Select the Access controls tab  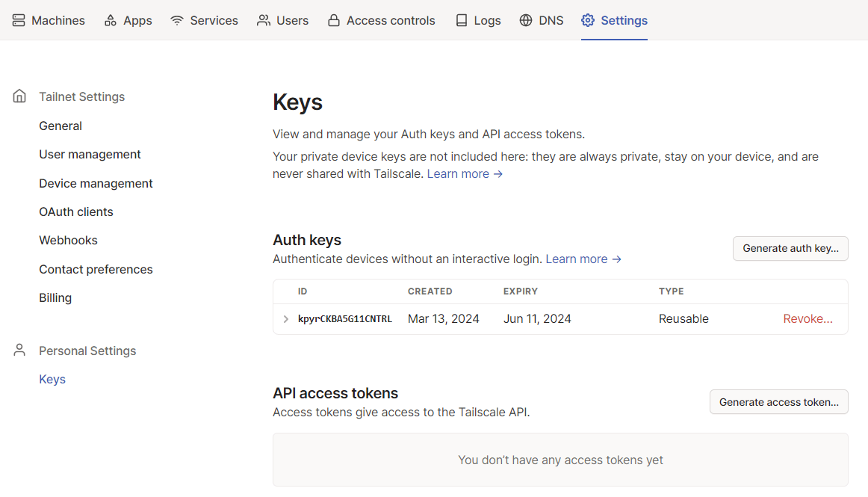(x=382, y=20)
